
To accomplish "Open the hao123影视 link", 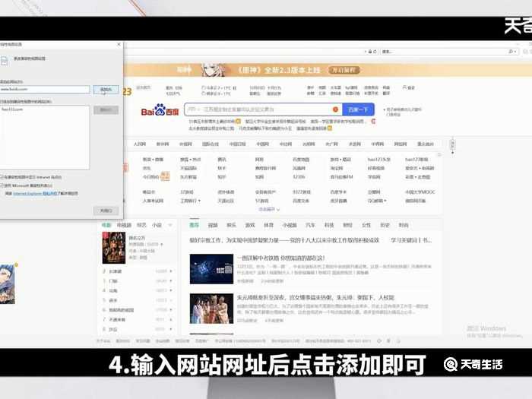I will [416, 160].
